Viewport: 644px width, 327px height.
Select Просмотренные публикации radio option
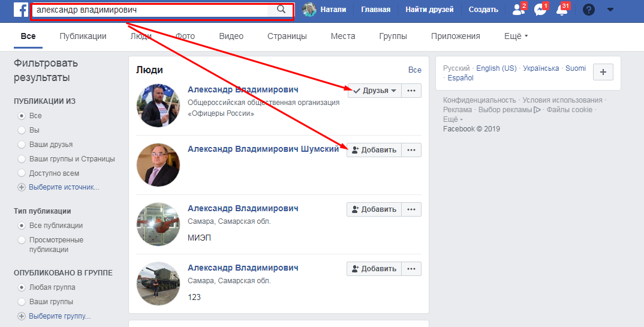(x=22, y=240)
